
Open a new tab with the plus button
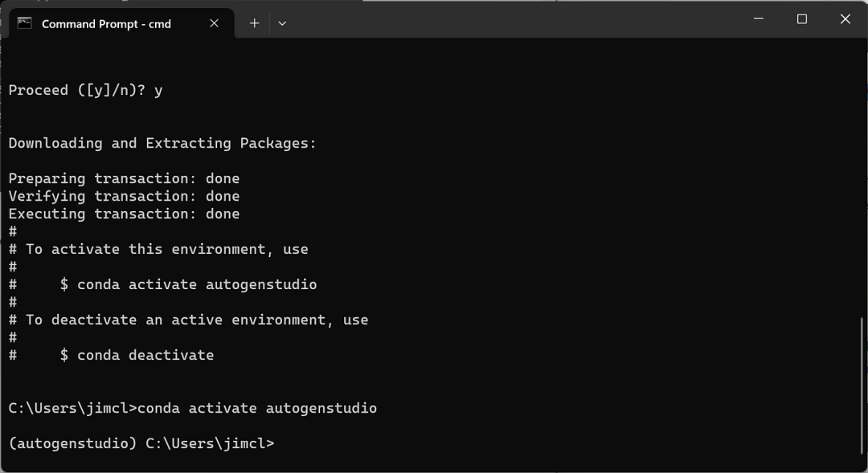tap(254, 23)
